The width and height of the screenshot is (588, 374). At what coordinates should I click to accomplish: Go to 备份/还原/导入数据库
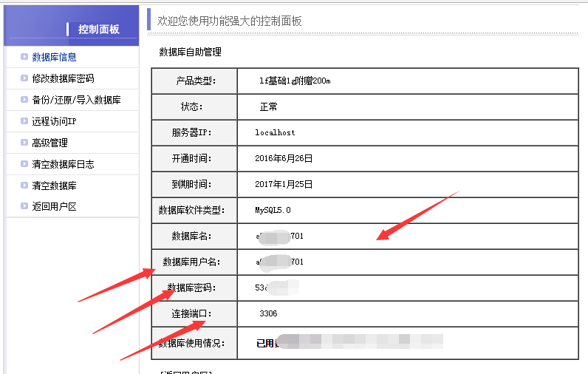76,100
